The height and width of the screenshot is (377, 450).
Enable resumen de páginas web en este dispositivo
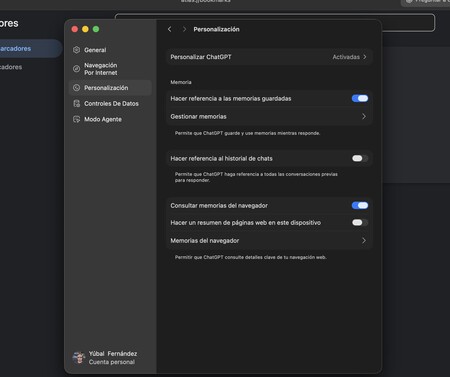(360, 222)
